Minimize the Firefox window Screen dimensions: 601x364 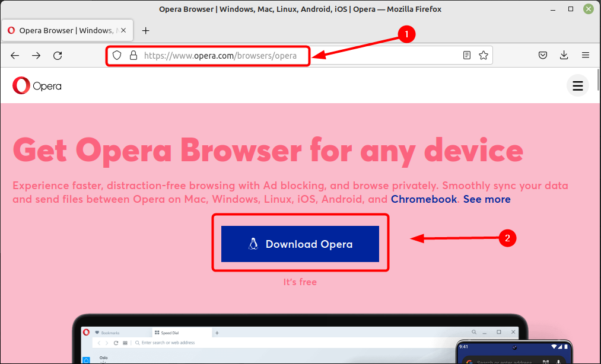[553, 9]
